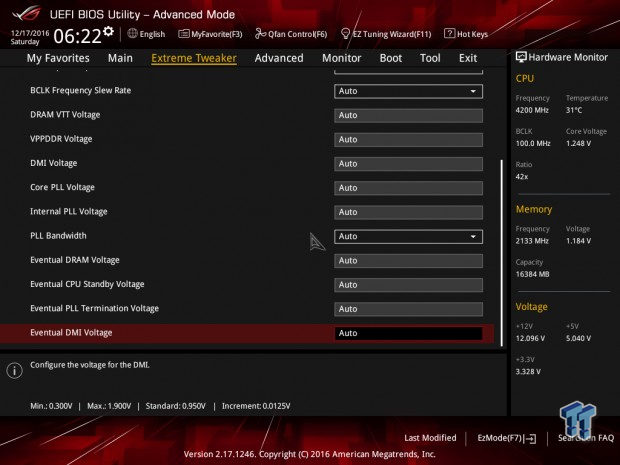This screenshot has width=620, height=465.
Task: Click the Qfan Control fan icon
Action: 260,34
